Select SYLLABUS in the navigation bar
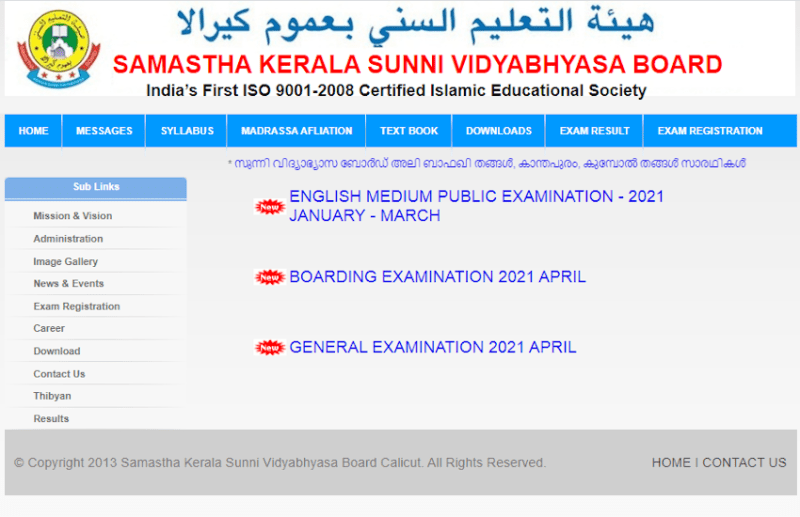 187,131
